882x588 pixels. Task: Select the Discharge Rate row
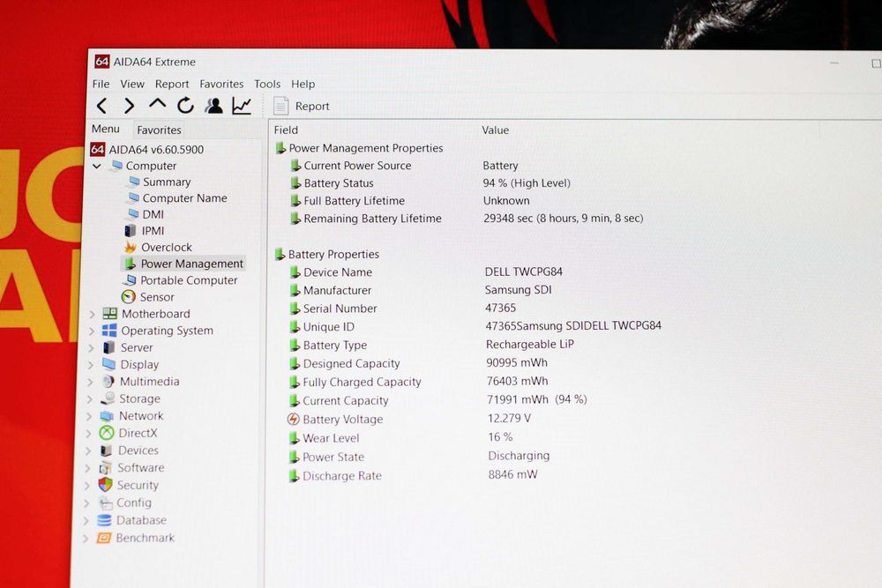[412, 475]
